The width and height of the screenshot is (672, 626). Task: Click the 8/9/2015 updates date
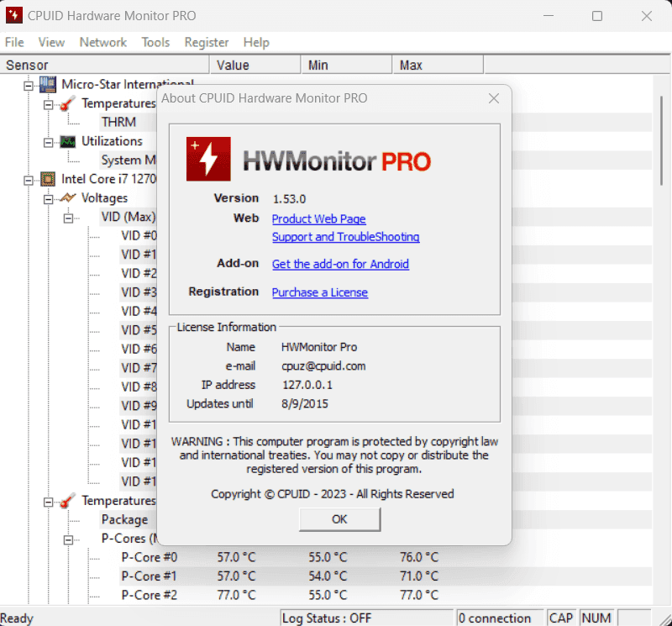tap(305, 404)
